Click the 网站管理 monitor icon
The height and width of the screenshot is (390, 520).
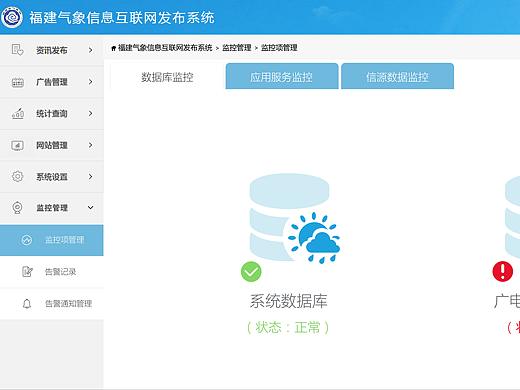click(17, 145)
